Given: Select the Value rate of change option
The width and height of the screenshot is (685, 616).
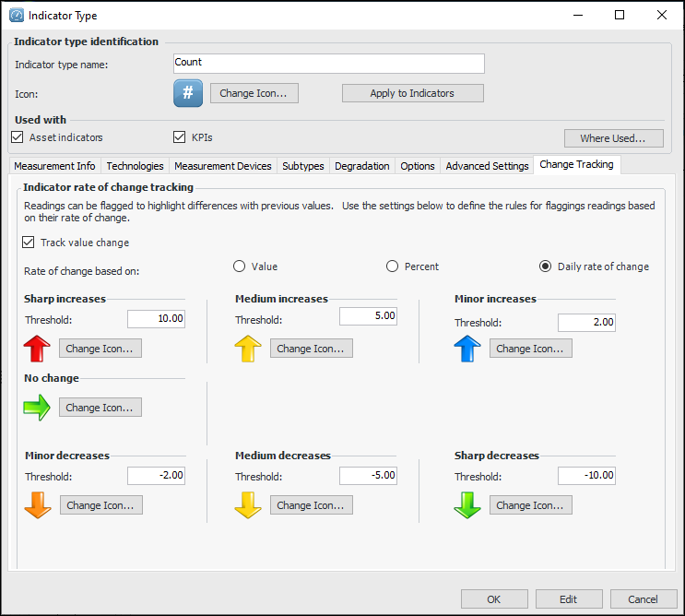Looking at the screenshot, I should click(240, 267).
